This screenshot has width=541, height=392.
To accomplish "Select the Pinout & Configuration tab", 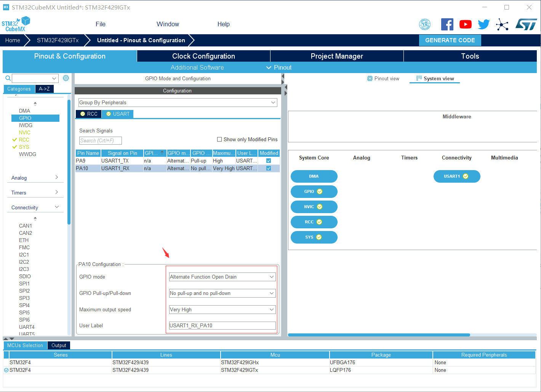I will (x=70, y=56).
